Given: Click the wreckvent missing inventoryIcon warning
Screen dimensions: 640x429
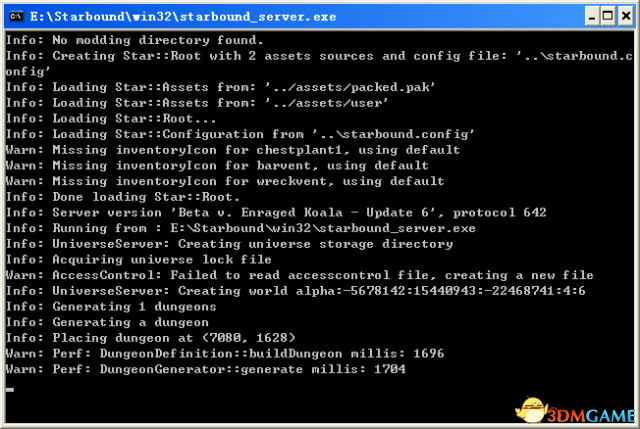Looking at the screenshot, I should pyautogui.click(x=225, y=181).
